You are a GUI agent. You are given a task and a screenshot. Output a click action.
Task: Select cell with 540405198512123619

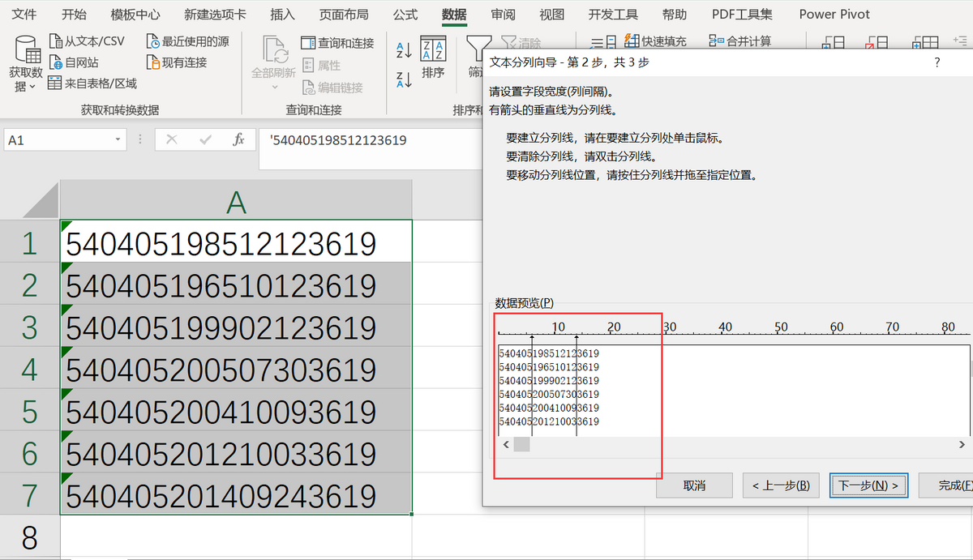pos(236,241)
